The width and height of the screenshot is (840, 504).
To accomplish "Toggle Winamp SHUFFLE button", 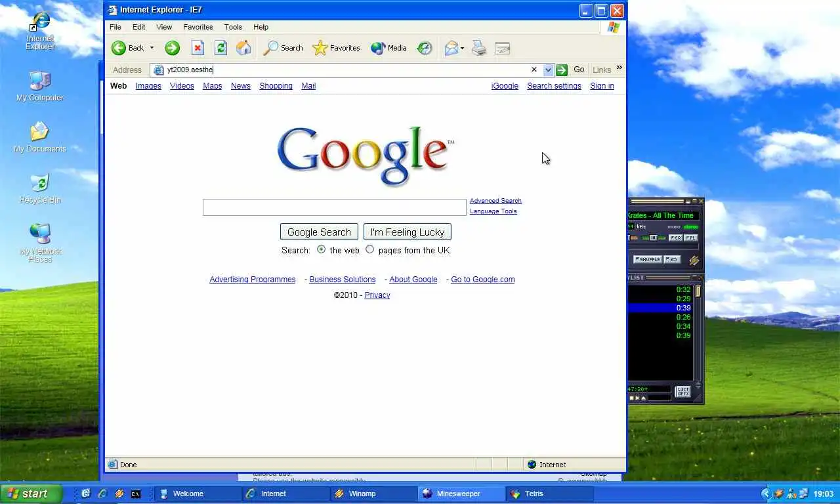I will tap(648, 259).
